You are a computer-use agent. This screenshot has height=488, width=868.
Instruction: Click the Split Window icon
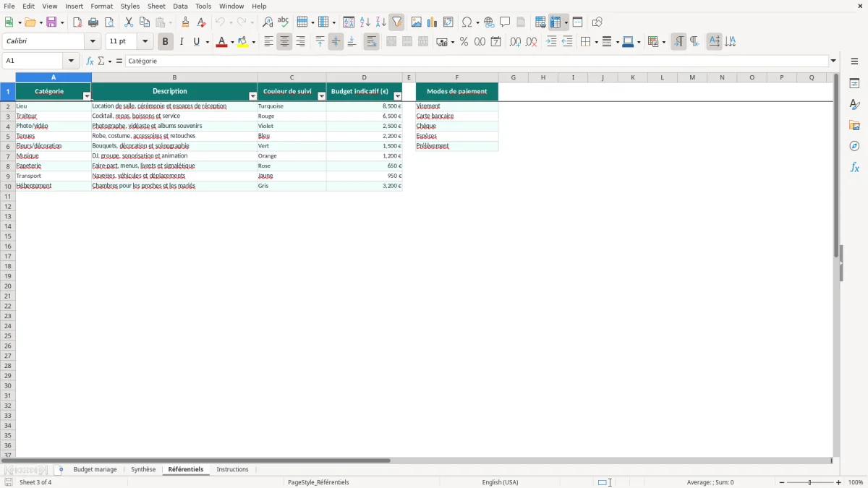coord(578,22)
